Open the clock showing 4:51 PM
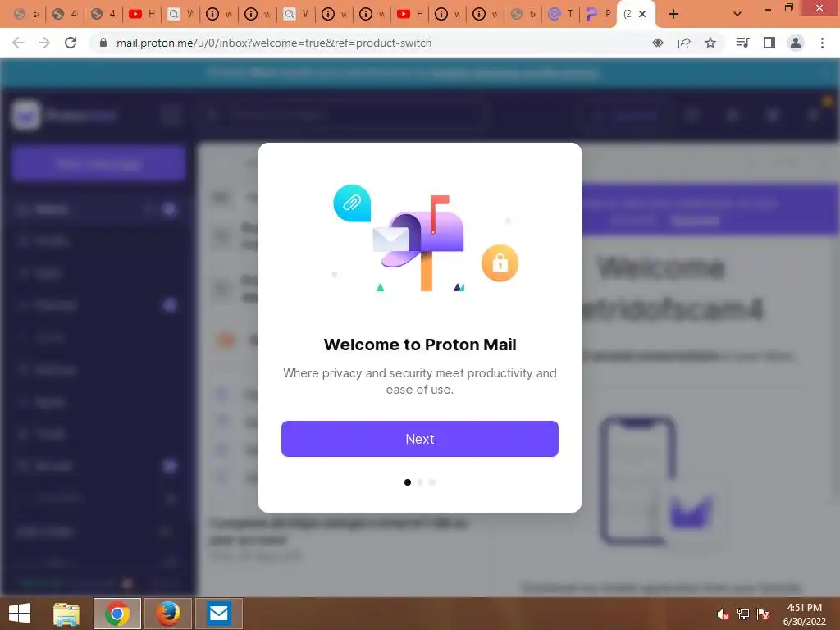The height and width of the screenshot is (630, 840). (x=804, y=614)
